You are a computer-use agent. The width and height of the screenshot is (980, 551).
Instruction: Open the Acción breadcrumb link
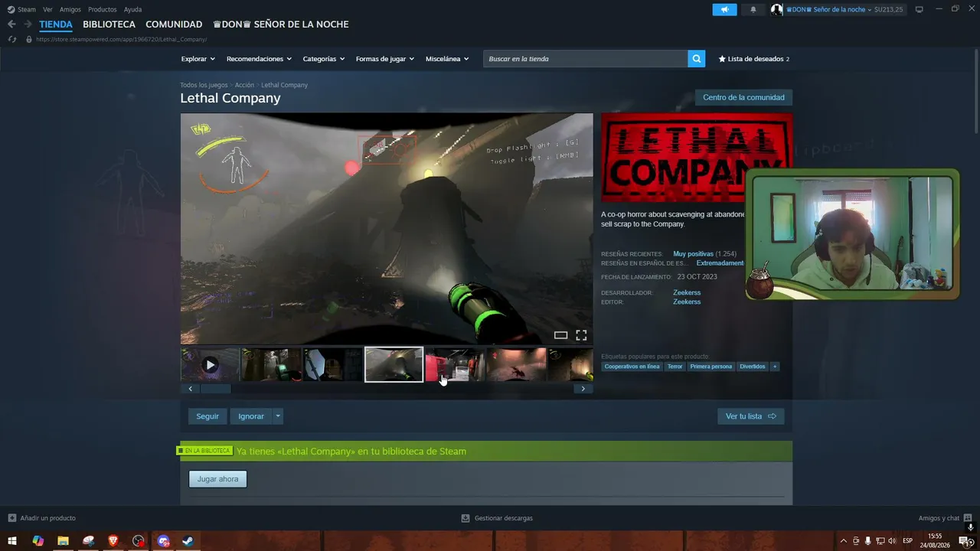point(244,85)
